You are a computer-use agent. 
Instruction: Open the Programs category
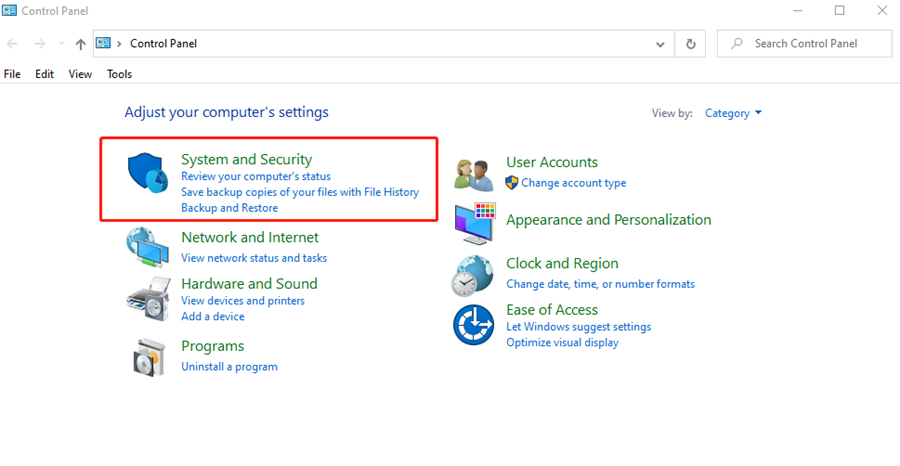[x=212, y=346]
